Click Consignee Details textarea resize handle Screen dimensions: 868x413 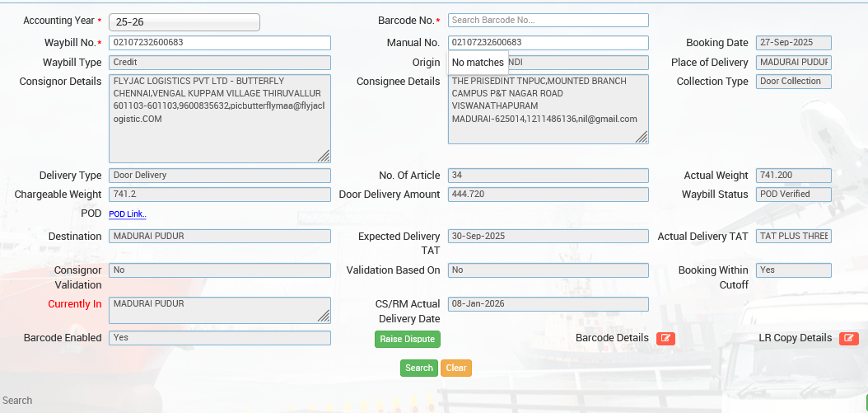[x=641, y=137]
